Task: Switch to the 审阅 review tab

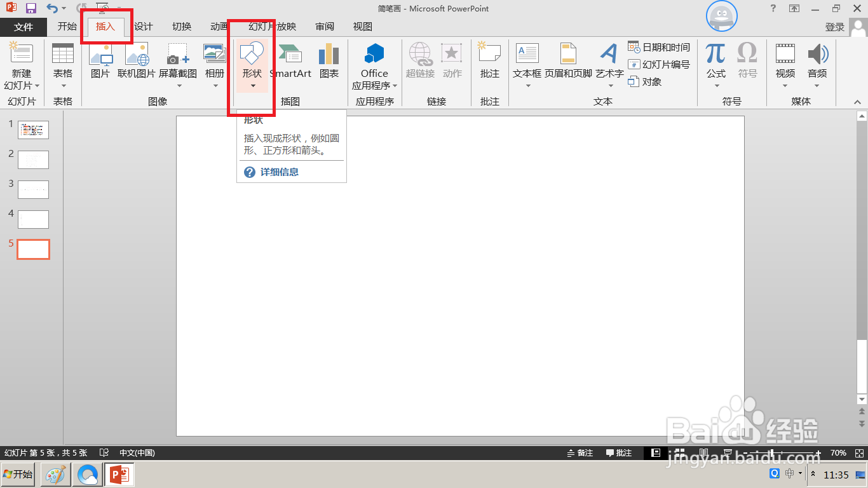Action: coord(325,27)
